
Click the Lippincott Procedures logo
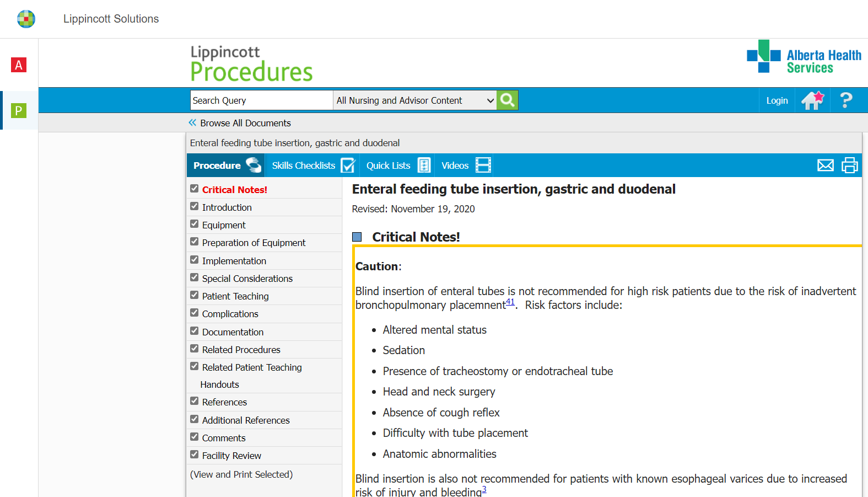[251, 63]
